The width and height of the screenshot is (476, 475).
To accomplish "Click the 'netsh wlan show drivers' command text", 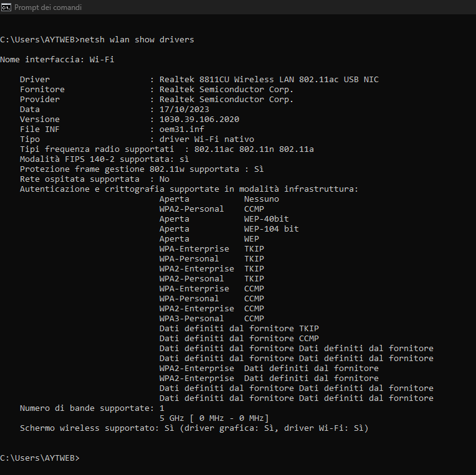I will (136, 40).
